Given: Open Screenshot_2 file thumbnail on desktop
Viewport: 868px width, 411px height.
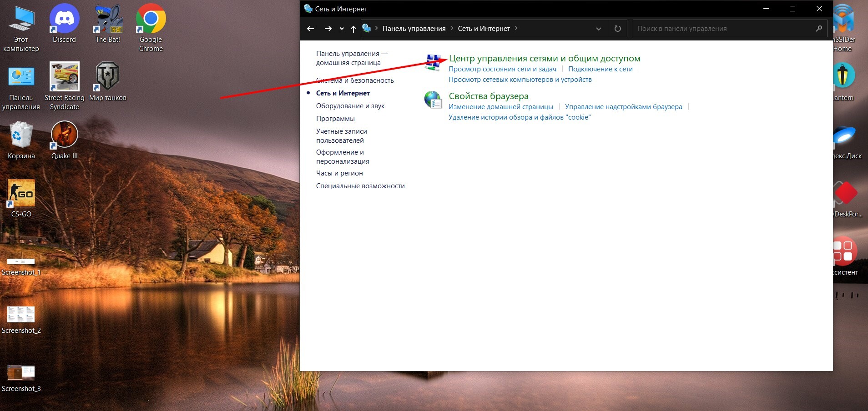Looking at the screenshot, I should tap(21, 314).
